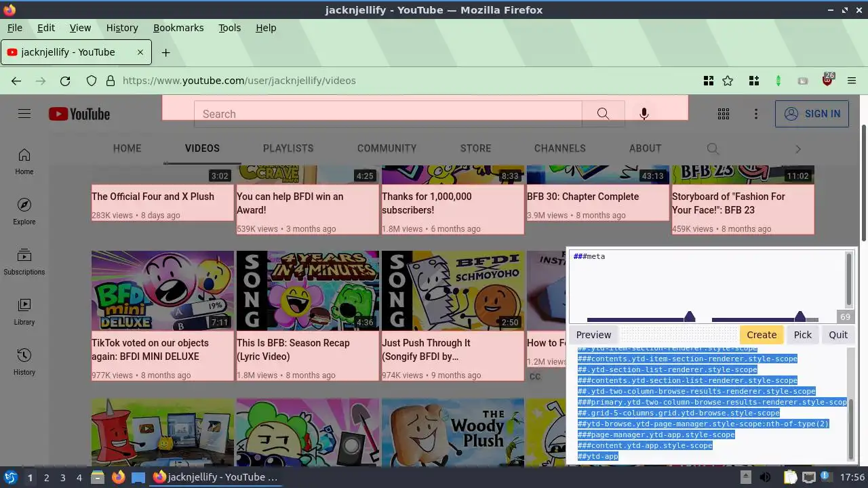Viewport: 868px width, 488px height.
Task: Reload the current page
Action: (x=65, y=81)
